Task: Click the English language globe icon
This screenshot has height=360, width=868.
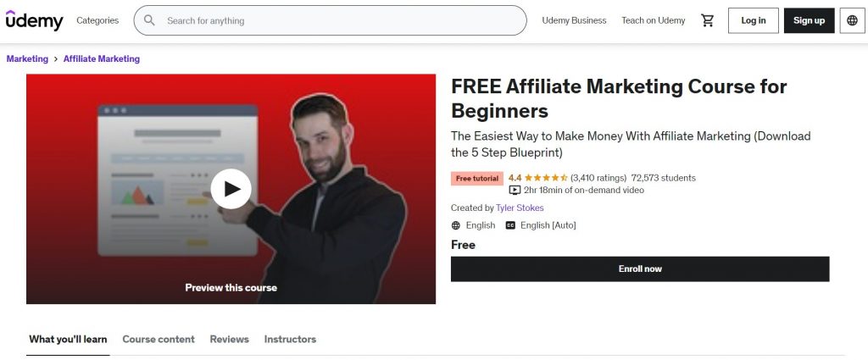Action: [455, 225]
